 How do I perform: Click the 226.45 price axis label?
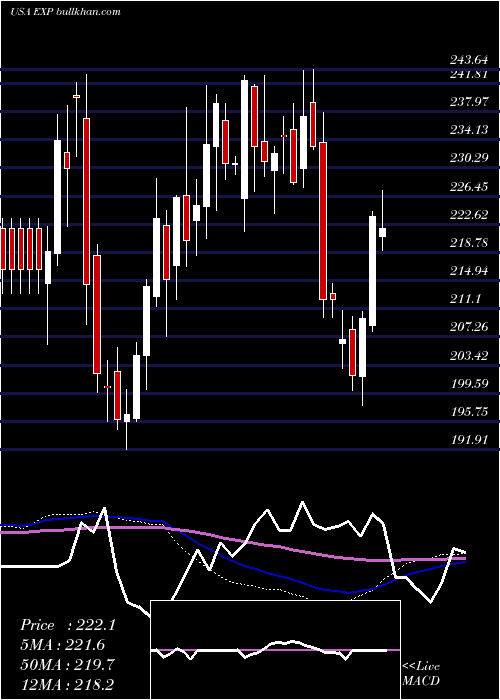469,187
